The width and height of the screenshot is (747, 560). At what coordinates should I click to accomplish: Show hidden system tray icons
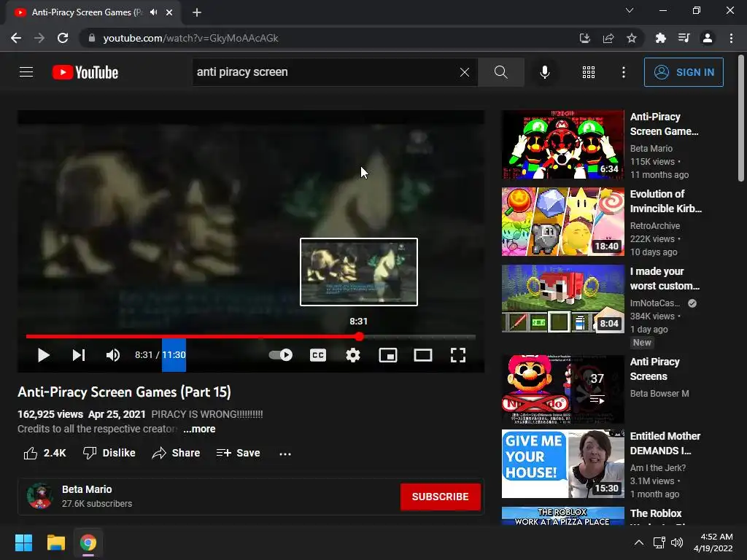tap(639, 542)
